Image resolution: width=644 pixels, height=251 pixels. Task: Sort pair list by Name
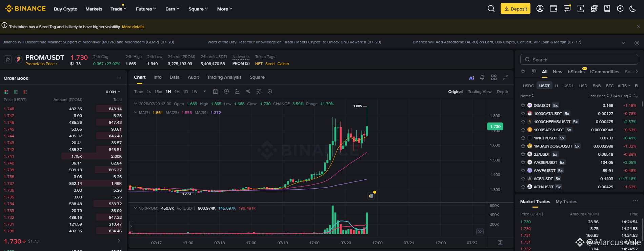point(527,96)
